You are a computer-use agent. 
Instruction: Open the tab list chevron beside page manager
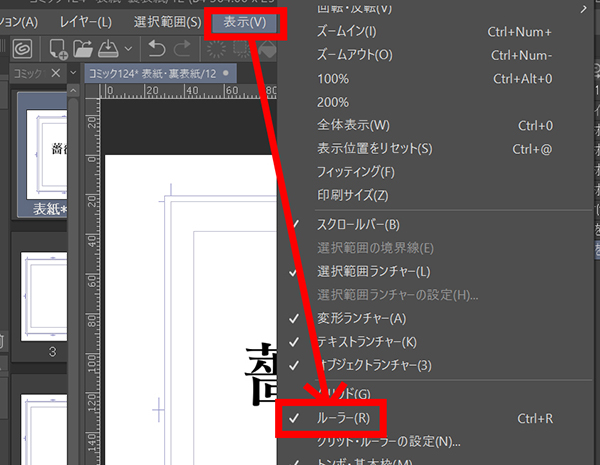(x=72, y=74)
